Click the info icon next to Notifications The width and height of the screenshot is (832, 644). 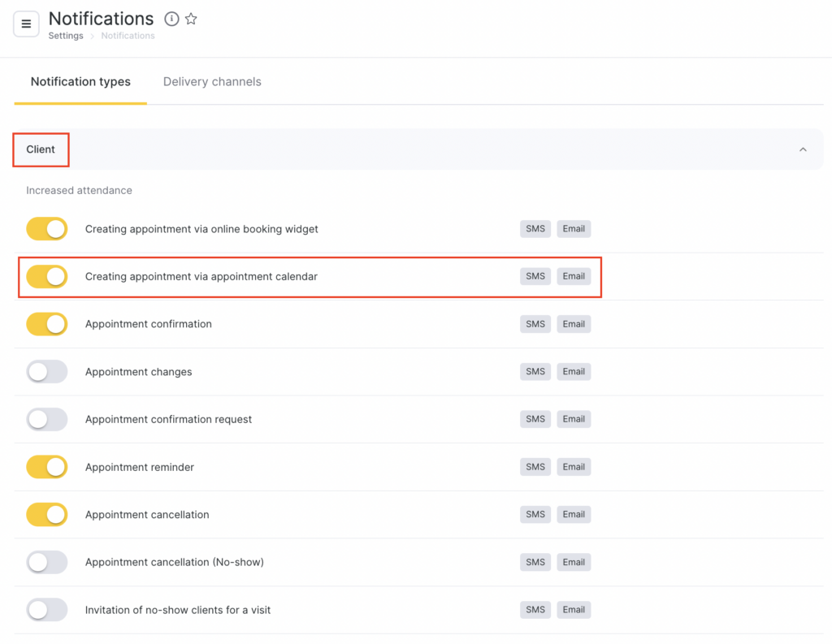point(171,19)
